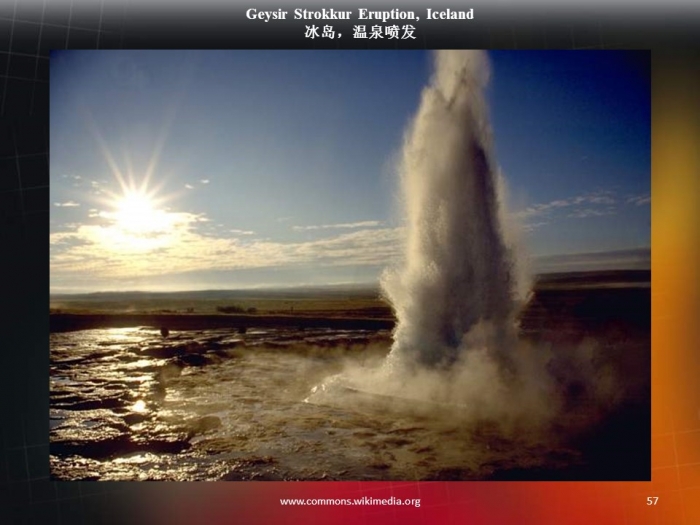Open the www.commons.wikimedia.org link
Screen dimensions: 700x525
pyautogui.click(x=350, y=501)
